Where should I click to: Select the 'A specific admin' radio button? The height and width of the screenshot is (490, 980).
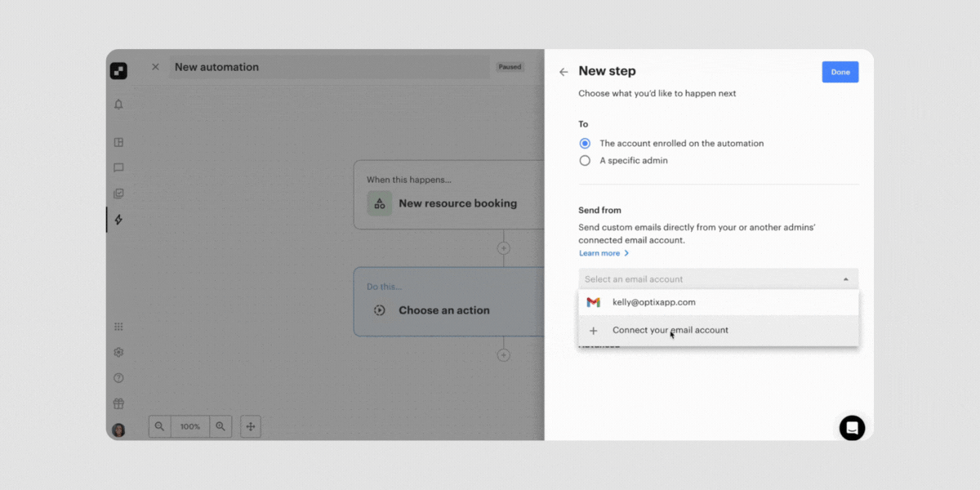584,160
